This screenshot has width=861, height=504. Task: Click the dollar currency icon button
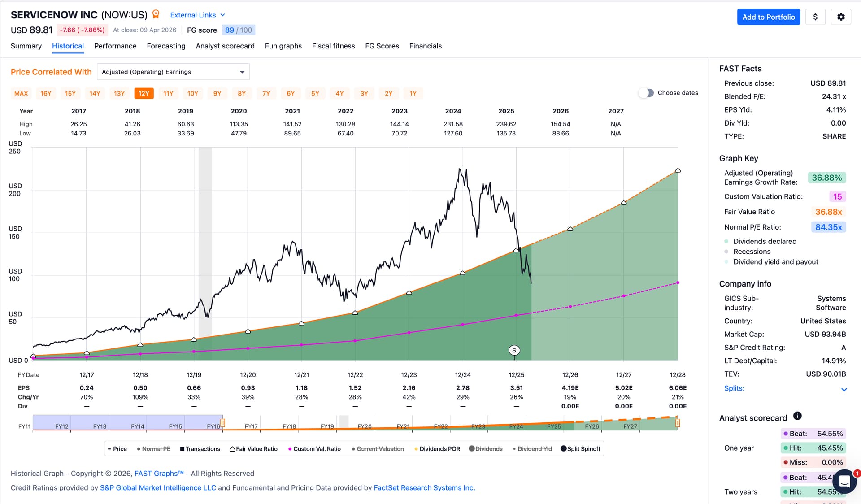tap(815, 17)
